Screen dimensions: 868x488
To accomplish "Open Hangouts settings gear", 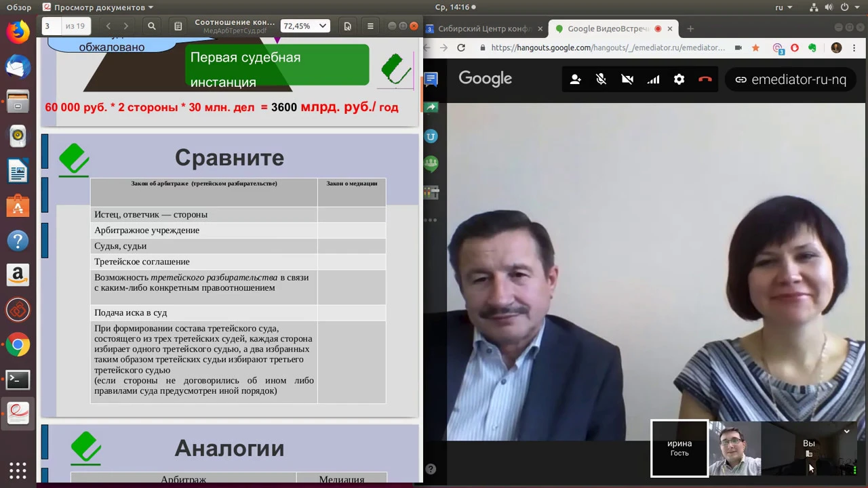I will [679, 79].
